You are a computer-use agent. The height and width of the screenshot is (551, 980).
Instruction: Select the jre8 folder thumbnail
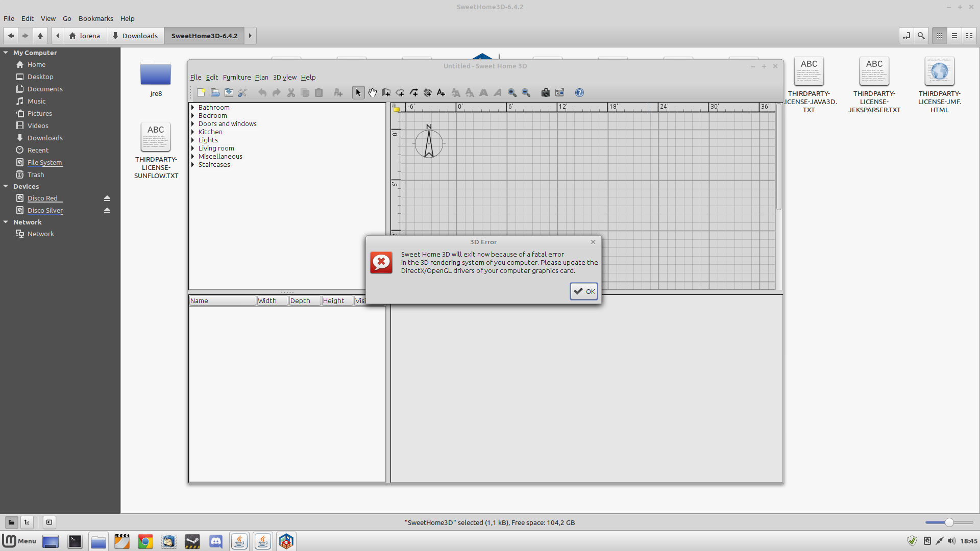[156, 73]
